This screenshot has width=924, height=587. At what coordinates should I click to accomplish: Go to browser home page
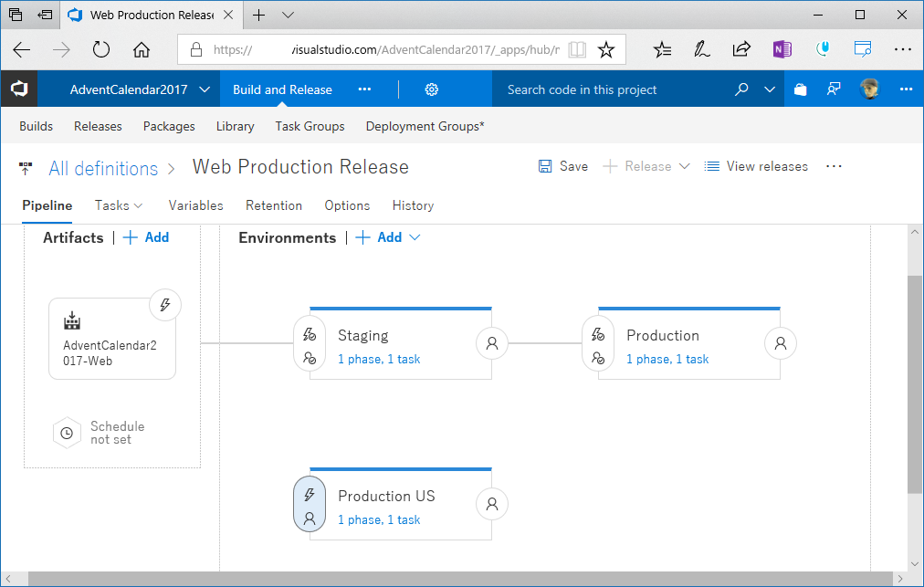[141, 49]
